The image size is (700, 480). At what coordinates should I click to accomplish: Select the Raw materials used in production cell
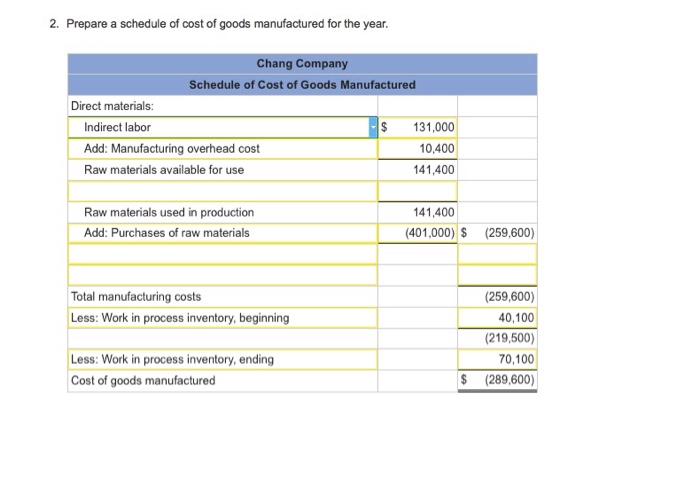click(x=222, y=212)
